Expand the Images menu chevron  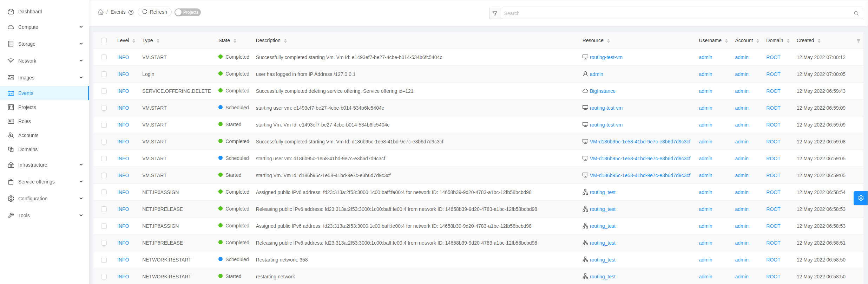tap(81, 78)
